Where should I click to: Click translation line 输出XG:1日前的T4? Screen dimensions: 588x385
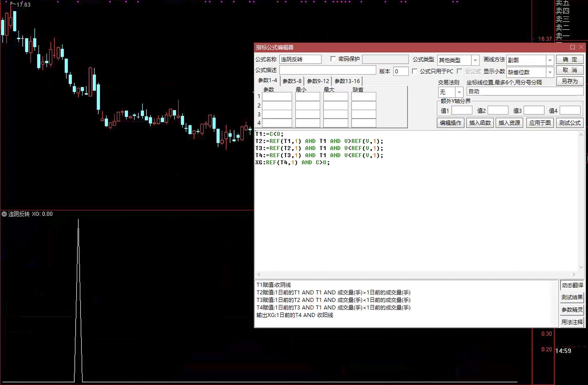click(x=295, y=315)
